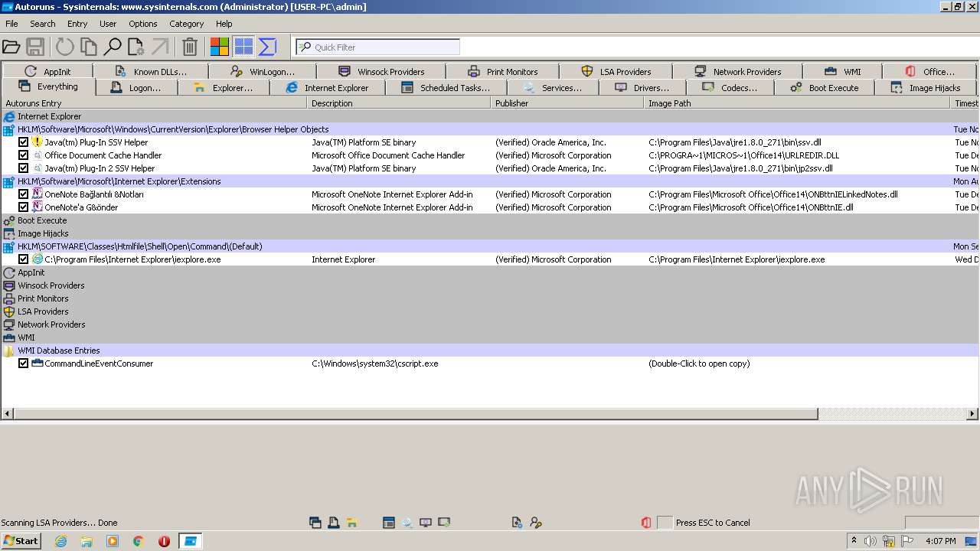Viewport: 980px width, 551px height.
Task: Uncheck OneNote Bağlantılı &Notları entry
Action: [23, 194]
